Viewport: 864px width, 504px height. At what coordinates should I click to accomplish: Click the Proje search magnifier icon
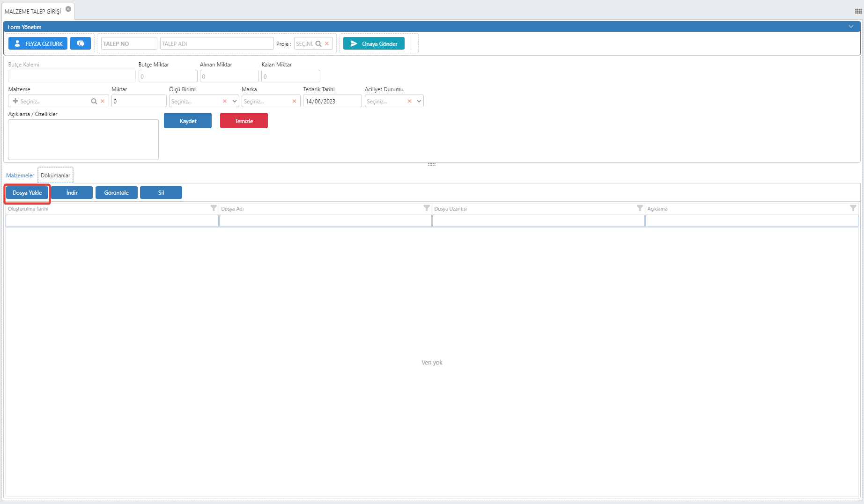coord(318,44)
